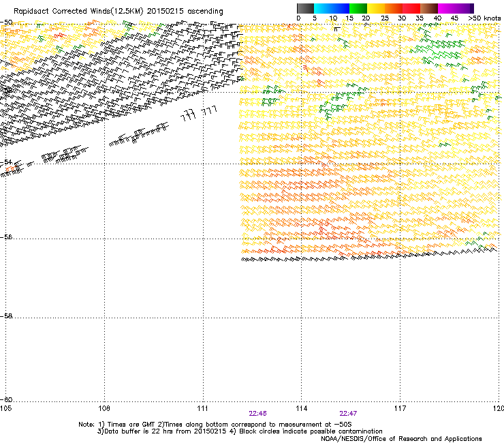Click the latitude label -60
The height and width of the screenshot is (443, 504).
(6, 399)
